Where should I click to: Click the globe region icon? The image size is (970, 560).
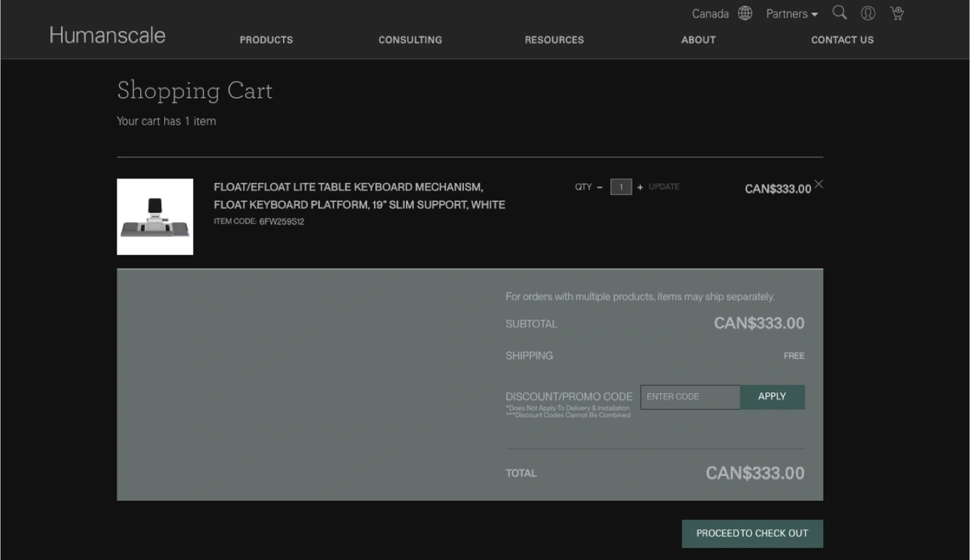745,13
